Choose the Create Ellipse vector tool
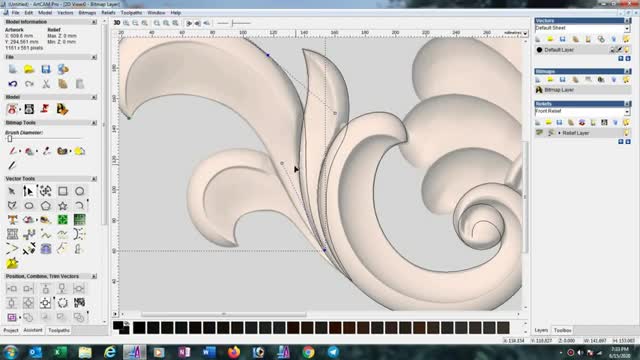 (x=29, y=206)
